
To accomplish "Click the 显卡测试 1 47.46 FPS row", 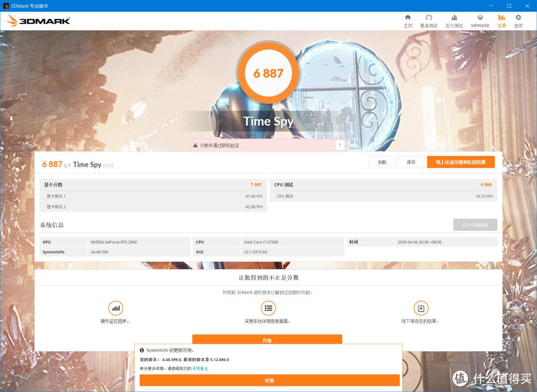I will (154, 196).
